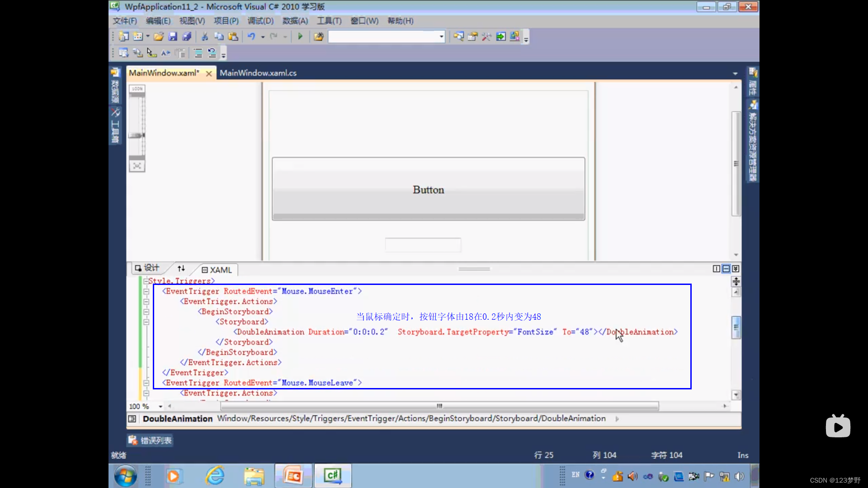Collapse the Style.Triggers XAML node
Viewport: 868px width, 488px height.
[x=146, y=281]
